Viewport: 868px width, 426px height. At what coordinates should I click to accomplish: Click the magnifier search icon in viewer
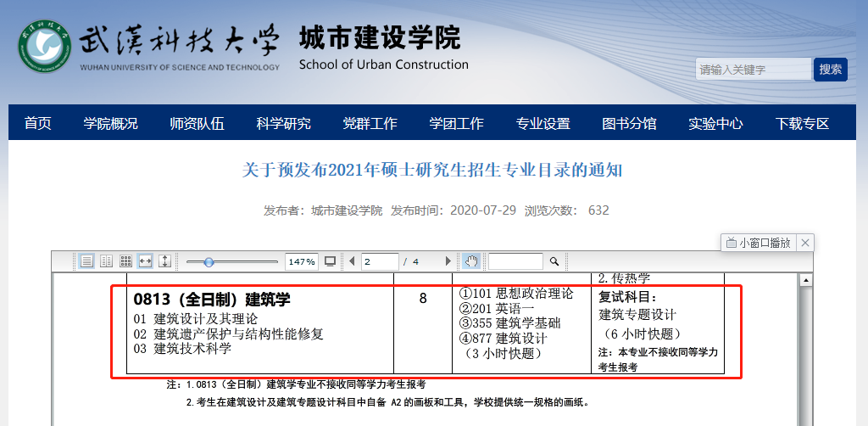pyautogui.click(x=554, y=261)
